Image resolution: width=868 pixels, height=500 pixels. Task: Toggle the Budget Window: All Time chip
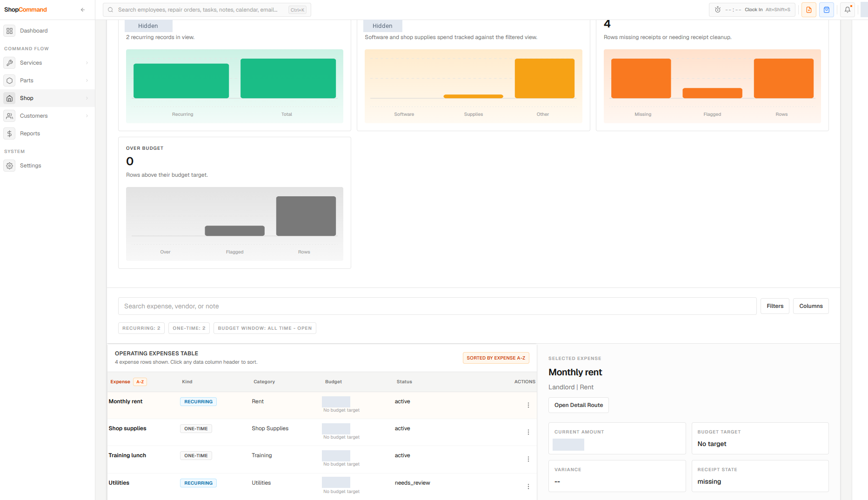tap(265, 328)
